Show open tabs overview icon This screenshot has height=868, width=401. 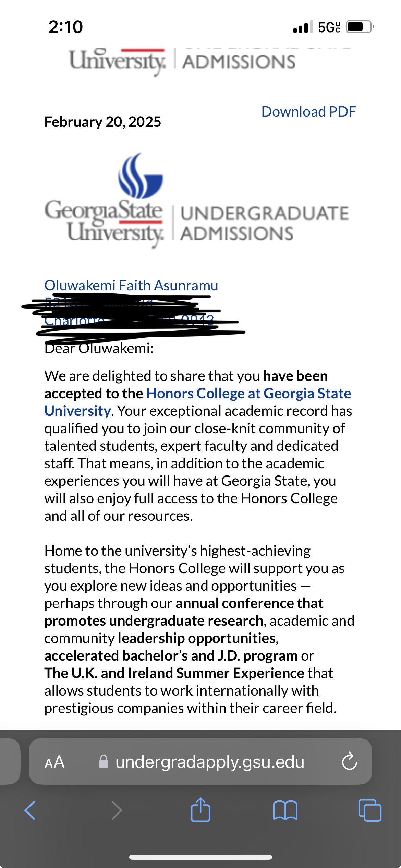pos(370,810)
